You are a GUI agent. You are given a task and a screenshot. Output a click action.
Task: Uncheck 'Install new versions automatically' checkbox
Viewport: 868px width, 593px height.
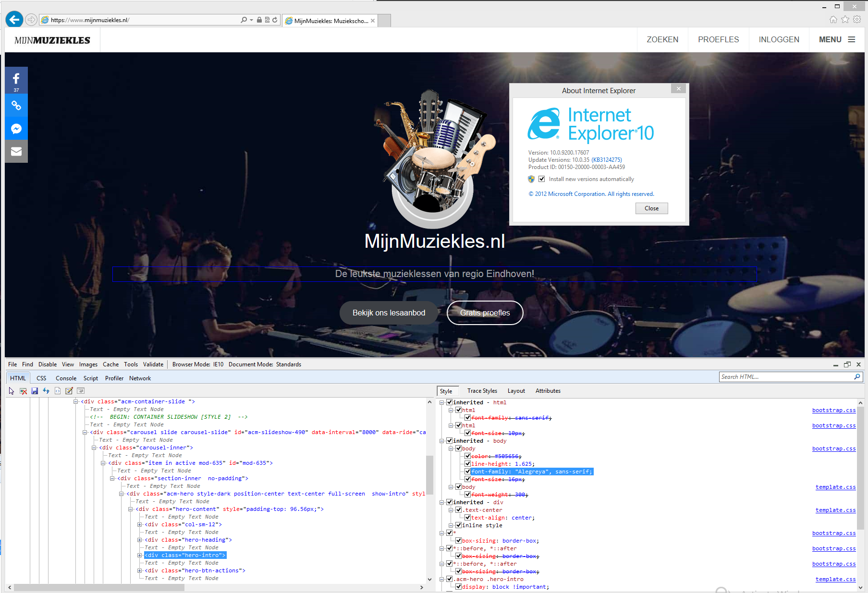(542, 179)
